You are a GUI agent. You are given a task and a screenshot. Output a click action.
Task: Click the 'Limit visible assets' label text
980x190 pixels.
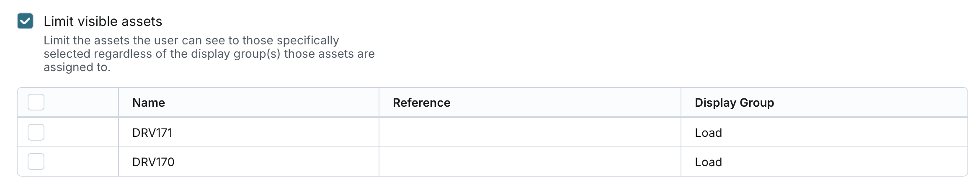(103, 21)
